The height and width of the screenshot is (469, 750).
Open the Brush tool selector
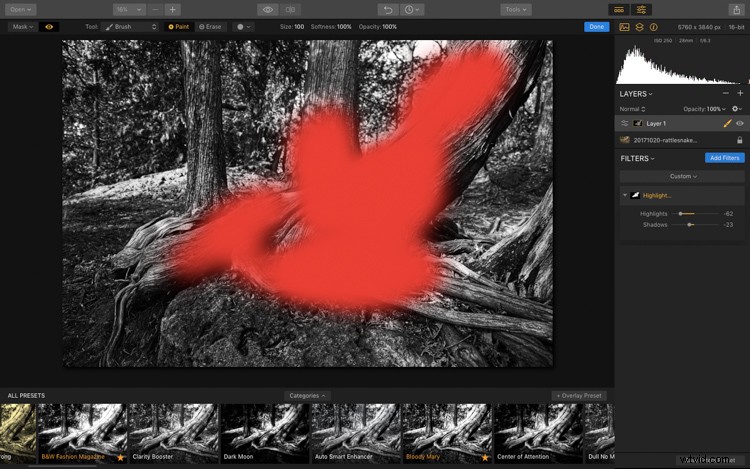point(130,27)
